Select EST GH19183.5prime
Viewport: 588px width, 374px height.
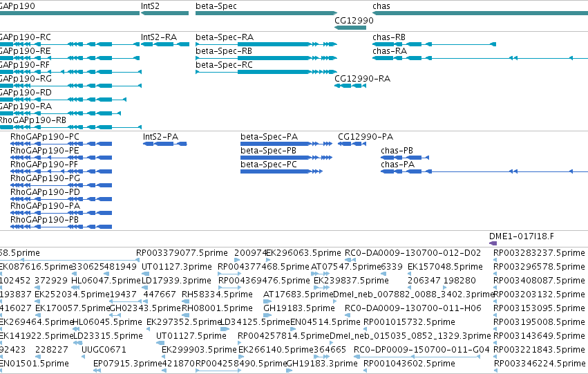pyautogui.click(x=299, y=309)
